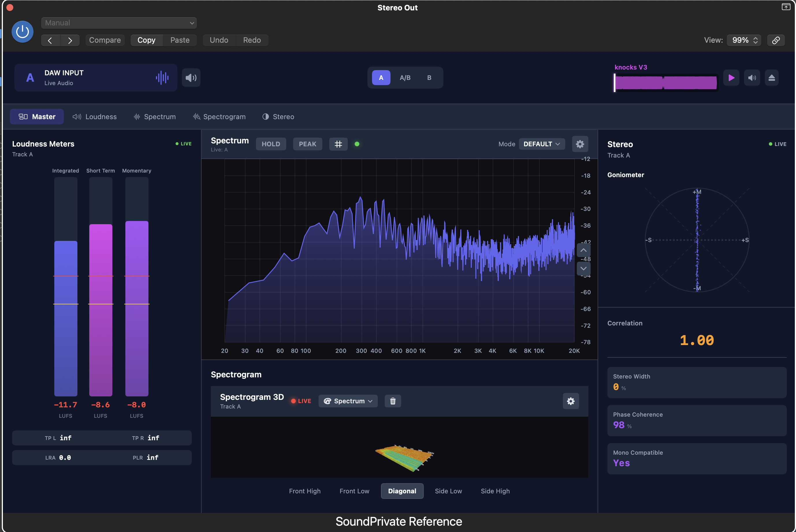
Task: Select the Side High view button
Action: click(495, 491)
